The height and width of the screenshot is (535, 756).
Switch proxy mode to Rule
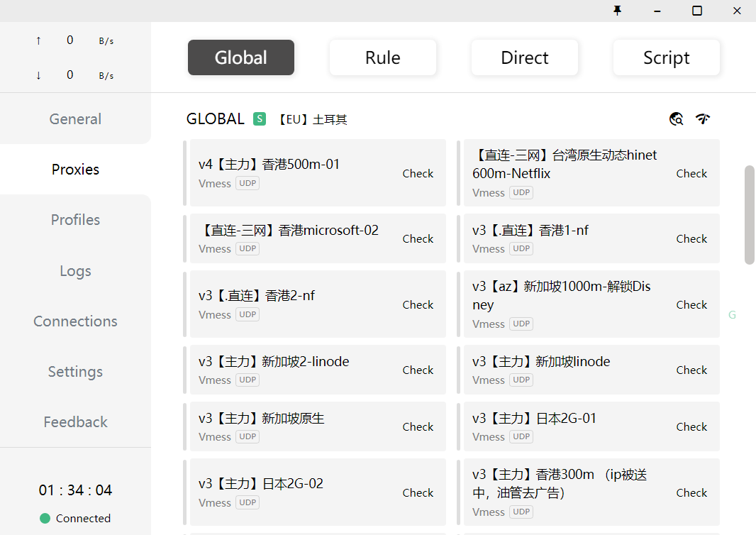coord(382,57)
